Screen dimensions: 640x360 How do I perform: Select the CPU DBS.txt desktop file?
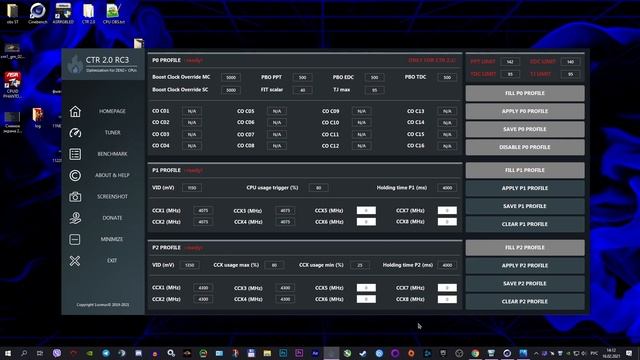tap(114, 13)
